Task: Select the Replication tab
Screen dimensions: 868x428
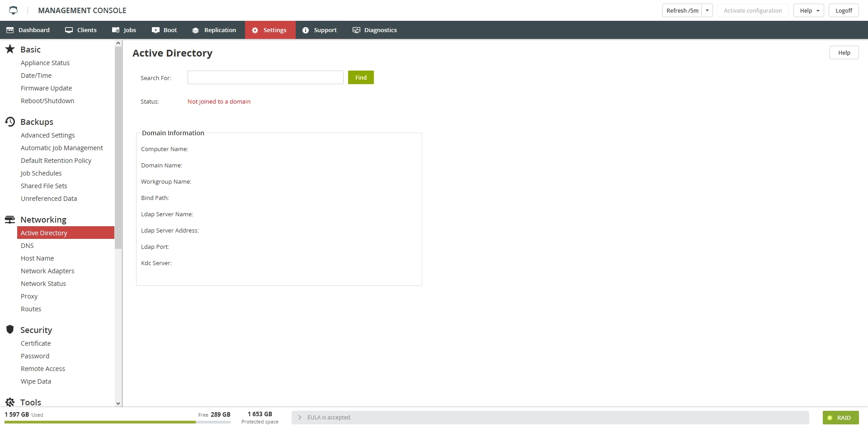Action: (214, 30)
